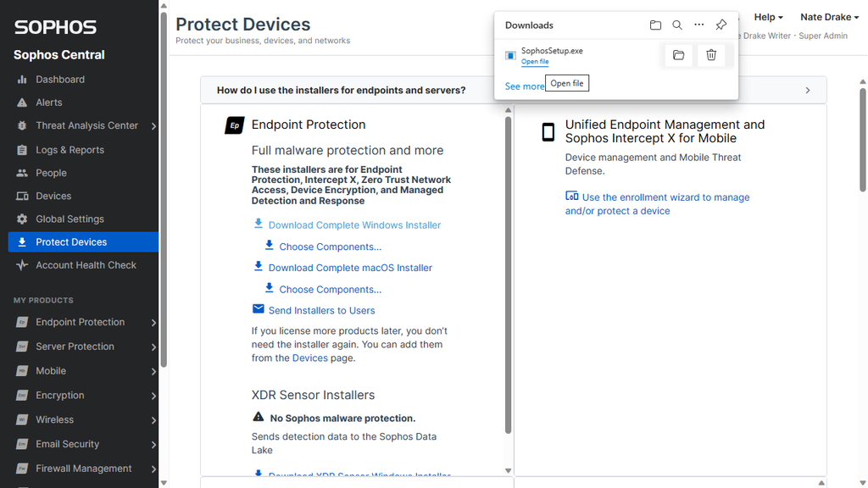Click the Global Settings gear icon

(x=22, y=219)
